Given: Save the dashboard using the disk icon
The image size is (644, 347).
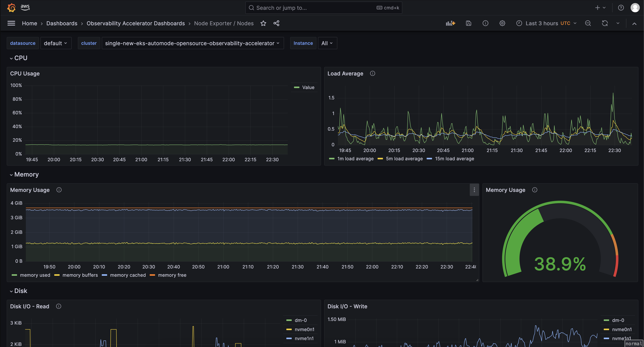Looking at the screenshot, I should 468,23.
